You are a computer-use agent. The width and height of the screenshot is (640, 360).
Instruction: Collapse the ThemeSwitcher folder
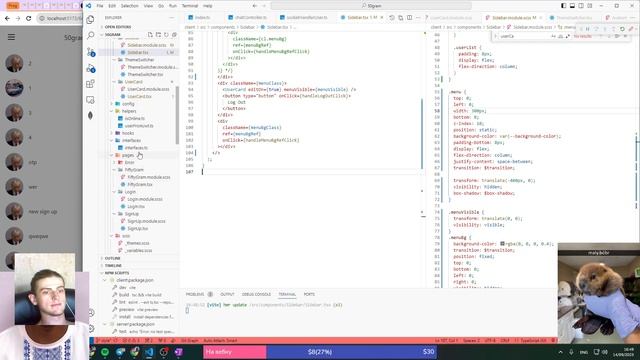pyautogui.click(x=139, y=60)
